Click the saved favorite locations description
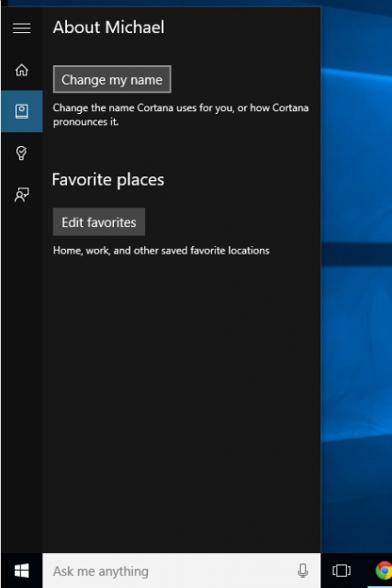The image size is (392, 588). [162, 251]
